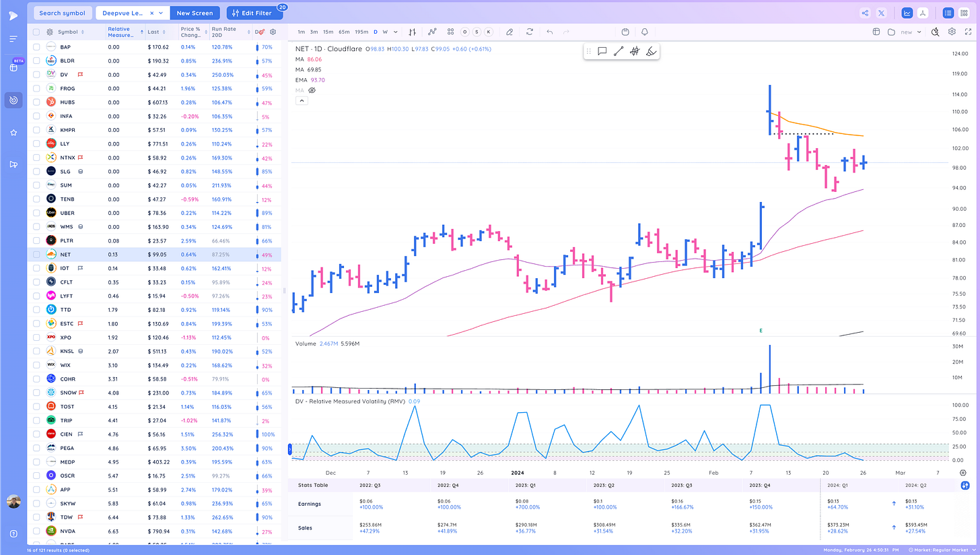Select the list layout view icon

[x=948, y=13]
